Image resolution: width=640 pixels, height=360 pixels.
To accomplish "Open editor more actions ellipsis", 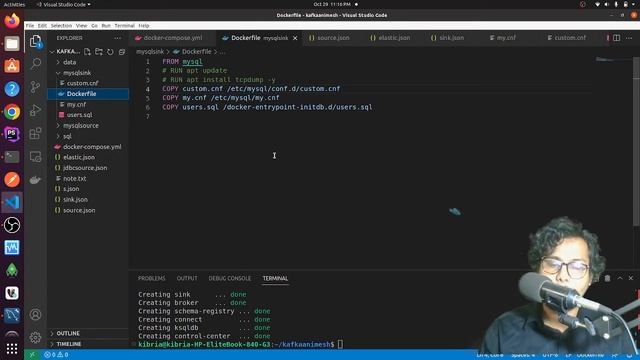I will tap(629, 38).
